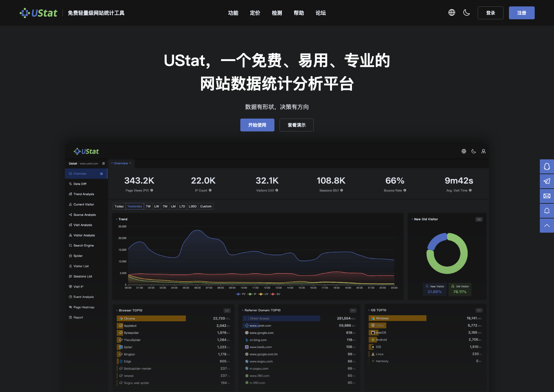Click the 开始使用 button

[x=257, y=125]
